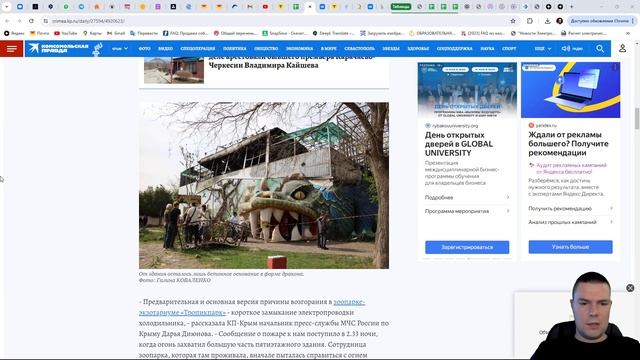Viewport: 640px width, 360px height.
Task: Open the red hamburger menu
Action: click(11, 49)
